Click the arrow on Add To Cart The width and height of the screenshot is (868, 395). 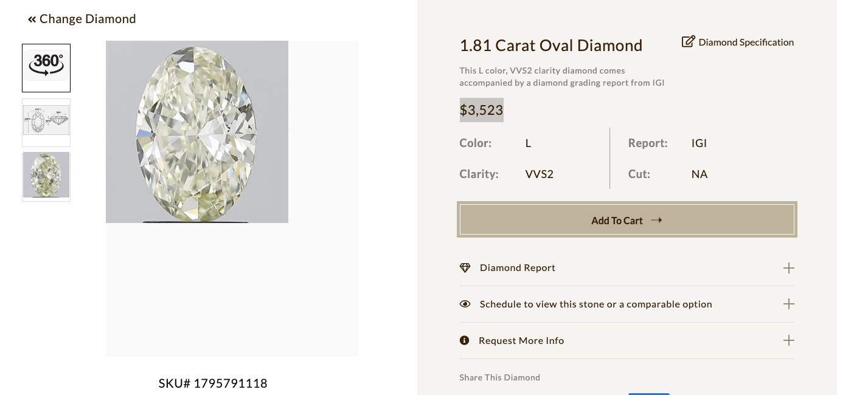(656, 220)
